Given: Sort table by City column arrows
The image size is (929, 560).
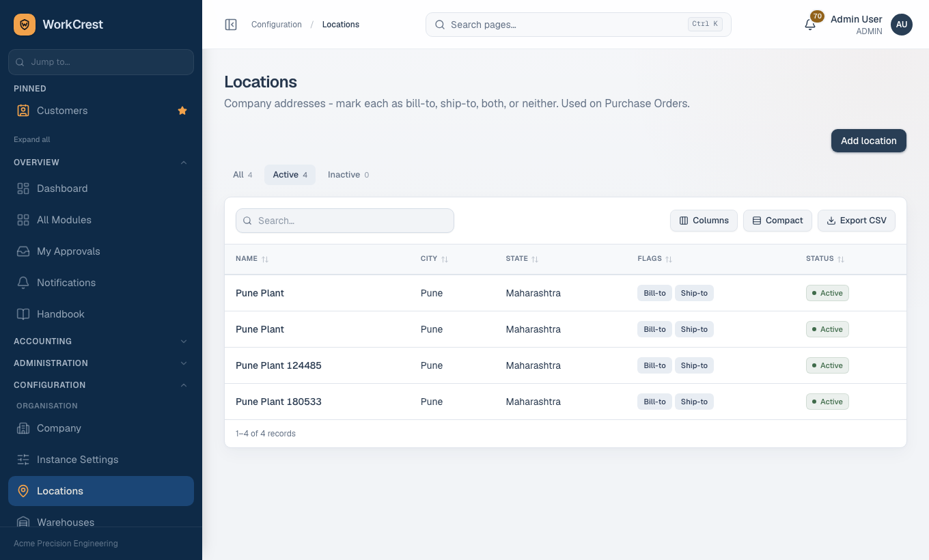Looking at the screenshot, I should click(x=445, y=260).
